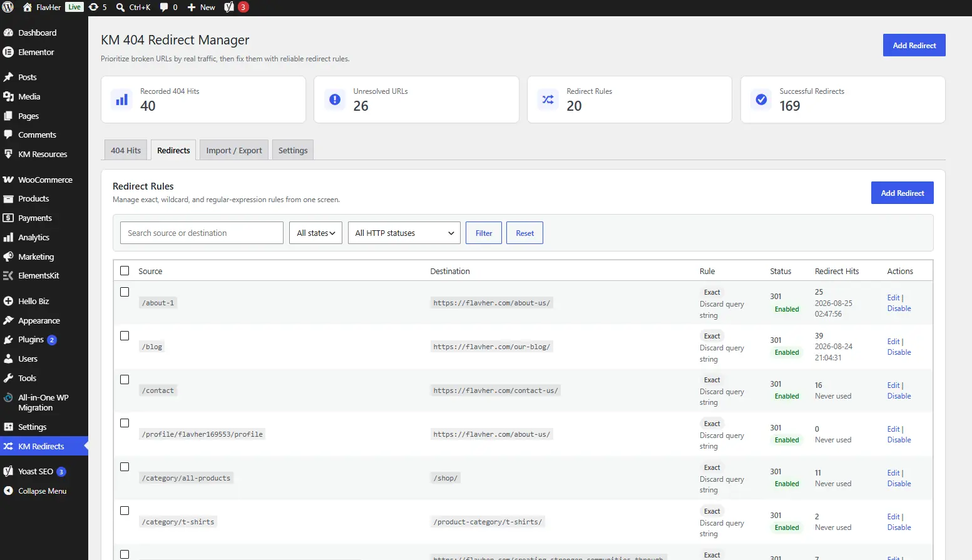
Task: Open the sidebar Settings menu item
Action: 44,427
